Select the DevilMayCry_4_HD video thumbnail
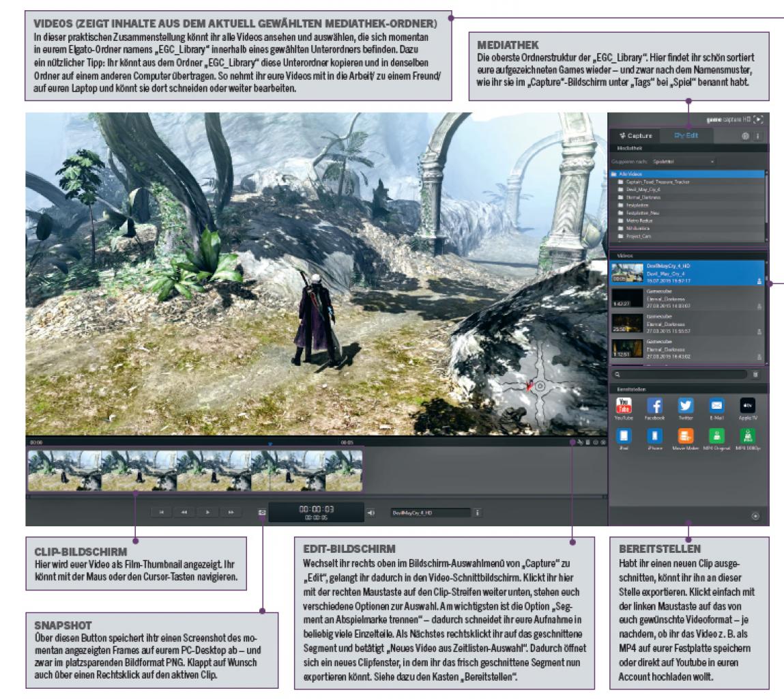The height and width of the screenshot is (699, 784). pos(627,273)
